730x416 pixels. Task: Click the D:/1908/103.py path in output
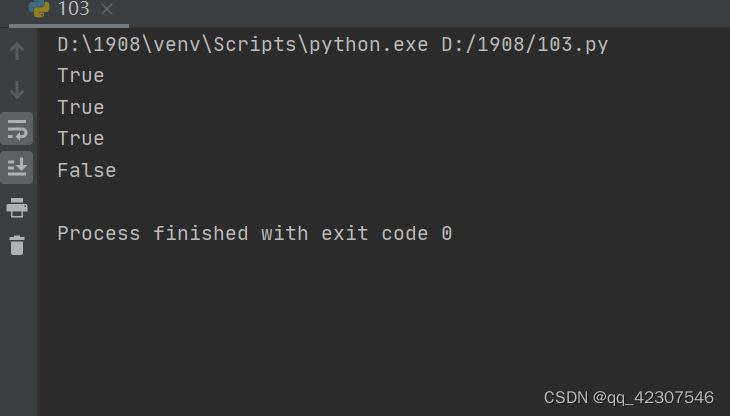point(525,45)
